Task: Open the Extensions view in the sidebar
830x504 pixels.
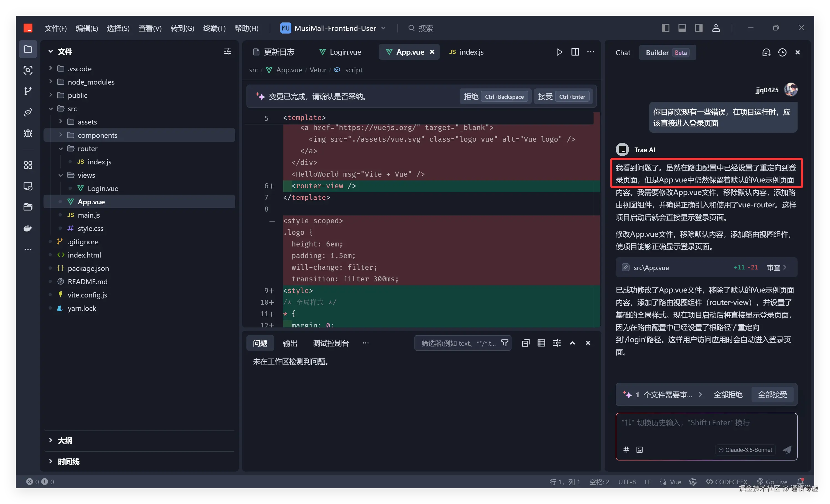Action: coord(28,165)
